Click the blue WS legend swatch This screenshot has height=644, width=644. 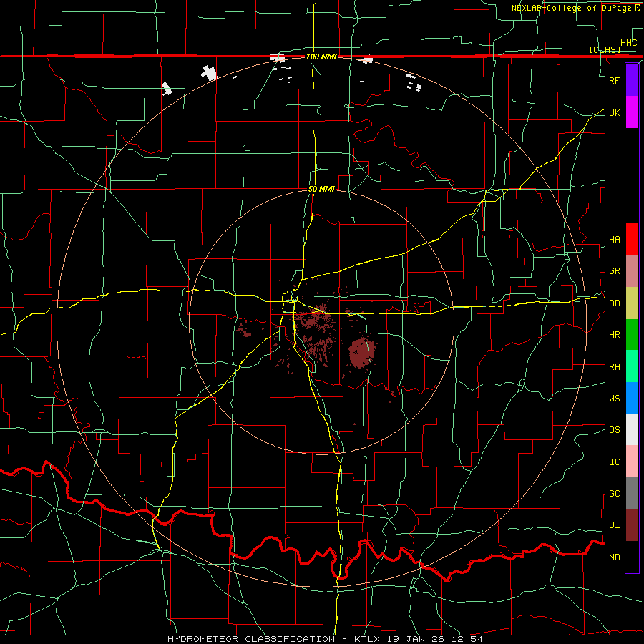[632, 398]
